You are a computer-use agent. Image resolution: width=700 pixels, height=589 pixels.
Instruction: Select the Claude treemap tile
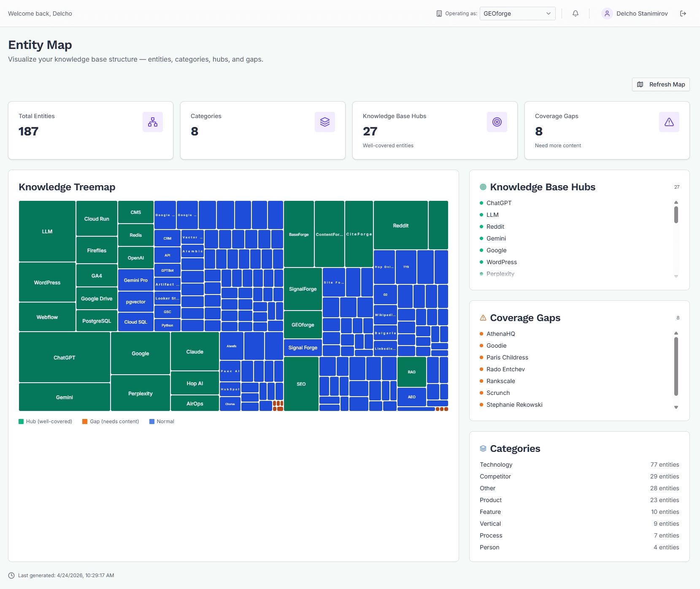195,351
